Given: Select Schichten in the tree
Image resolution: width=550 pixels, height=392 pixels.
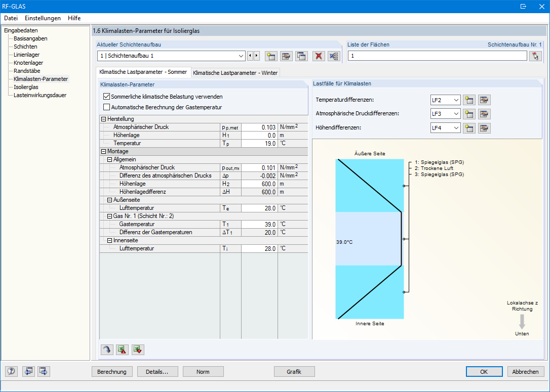Looking at the screenshot, I should 25,47.
